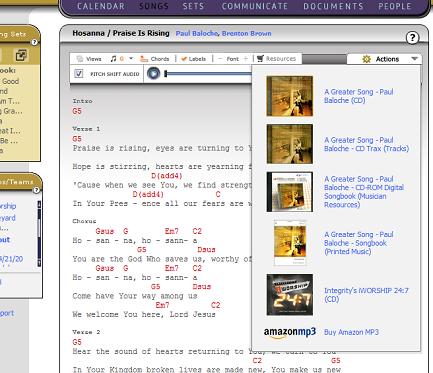Go to the People tab
Screen dimensions: 433x373
click(x=395, y=6)
